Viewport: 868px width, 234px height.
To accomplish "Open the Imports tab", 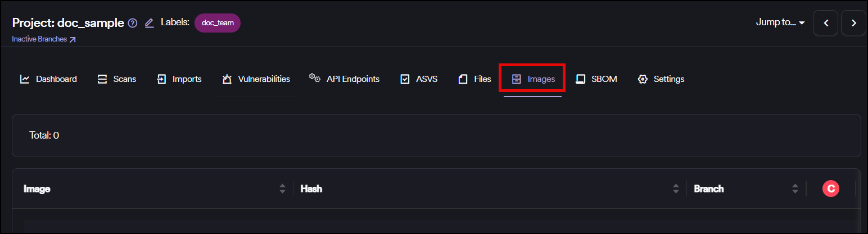I will (179, 79).
